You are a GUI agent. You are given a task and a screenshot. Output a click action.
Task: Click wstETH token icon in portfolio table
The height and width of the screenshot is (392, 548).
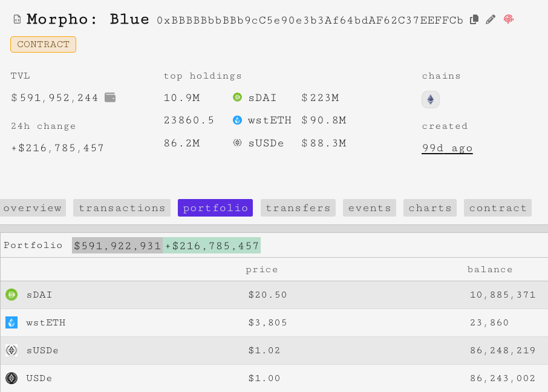pos(11,322)
